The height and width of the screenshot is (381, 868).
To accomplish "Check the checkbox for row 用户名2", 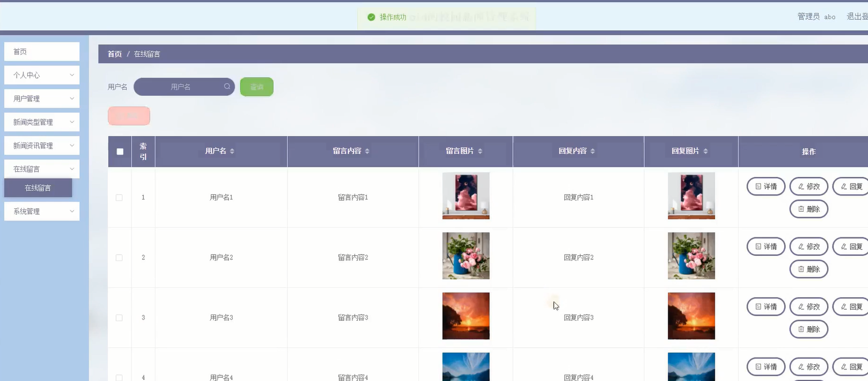I will coord(119,258).
